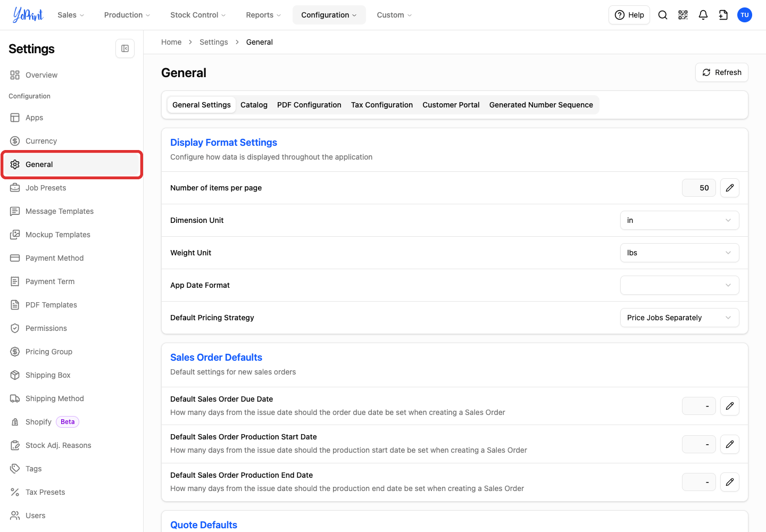
Task: View notifications bell icon
Action: [703, 15]
